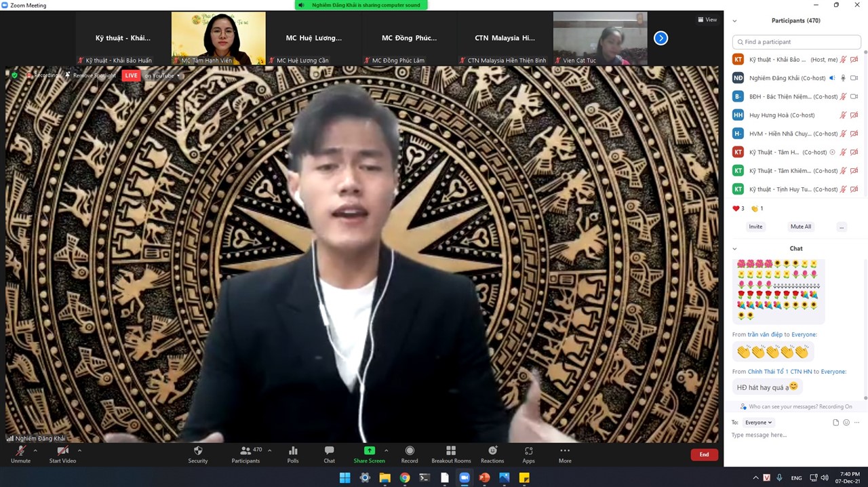
Task: Open participants panel more options button
Action: click(x=842, y=227)
